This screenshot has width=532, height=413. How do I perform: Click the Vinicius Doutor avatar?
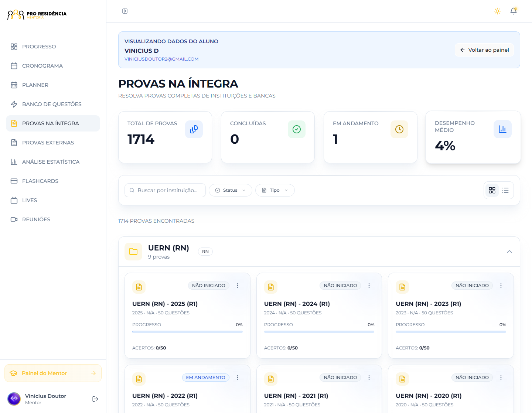tap(14, 399)
